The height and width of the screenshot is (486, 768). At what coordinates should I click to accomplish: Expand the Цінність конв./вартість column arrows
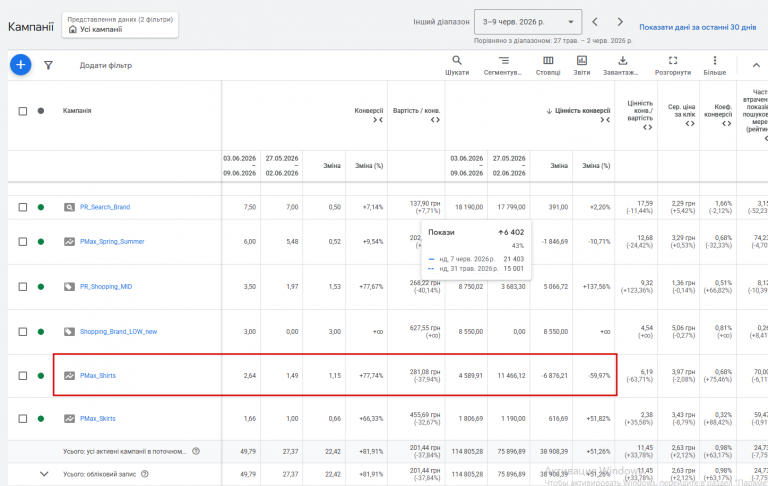click(x=648, y=127)
